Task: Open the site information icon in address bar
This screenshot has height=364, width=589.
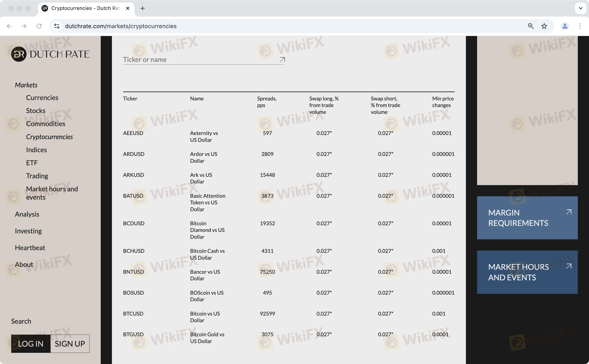Action: 57,26
